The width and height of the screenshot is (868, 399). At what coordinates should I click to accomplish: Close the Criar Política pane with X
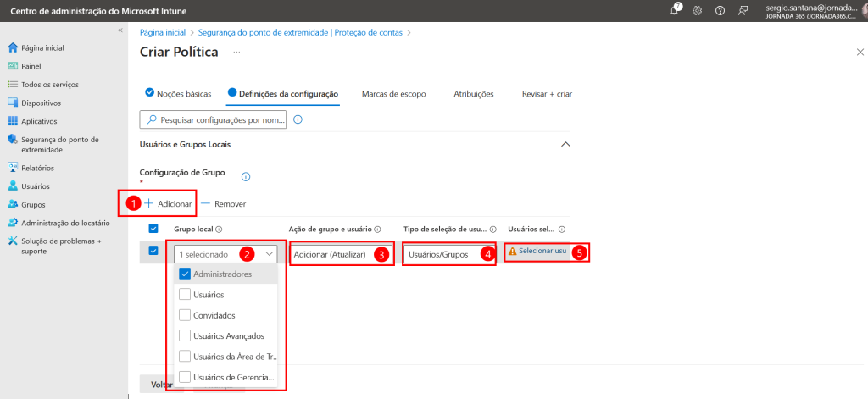click(860, 52)
